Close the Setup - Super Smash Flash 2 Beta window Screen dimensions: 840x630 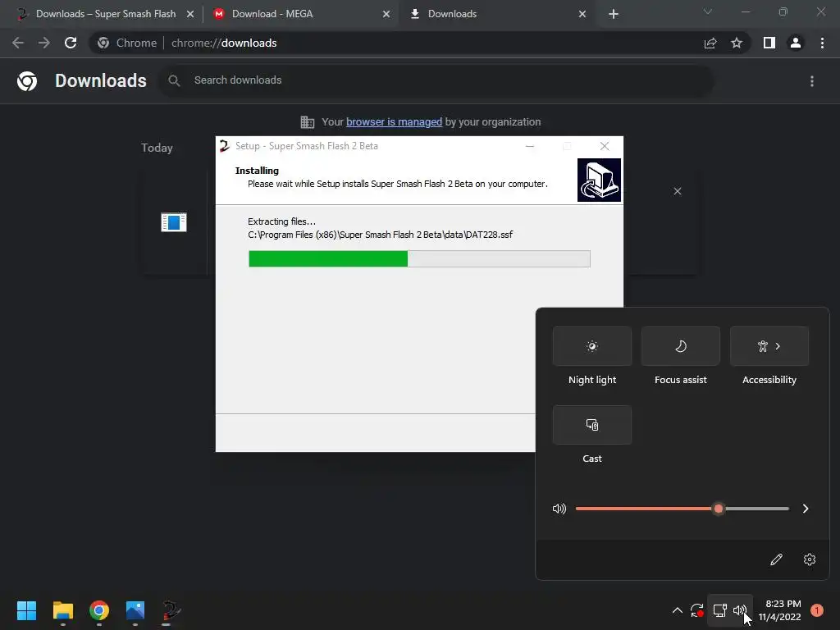click(x=605, y=146)
